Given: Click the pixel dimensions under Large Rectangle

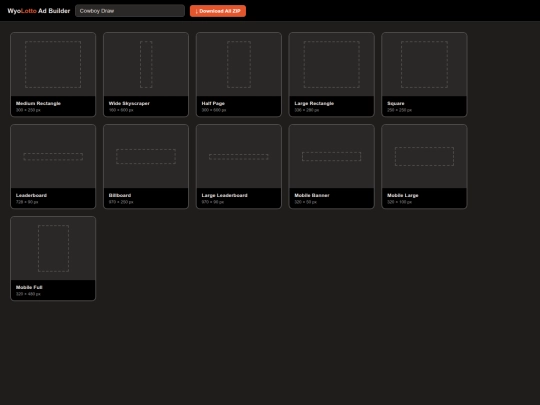Looking at the screenshot, I should pyautogui.click(x=307, y=110).
